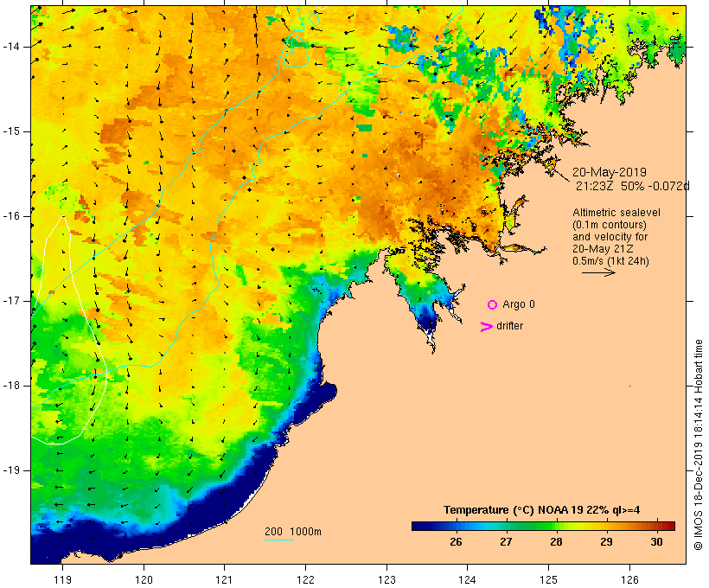Click the latitude axis label '-19'

(11, 470)
